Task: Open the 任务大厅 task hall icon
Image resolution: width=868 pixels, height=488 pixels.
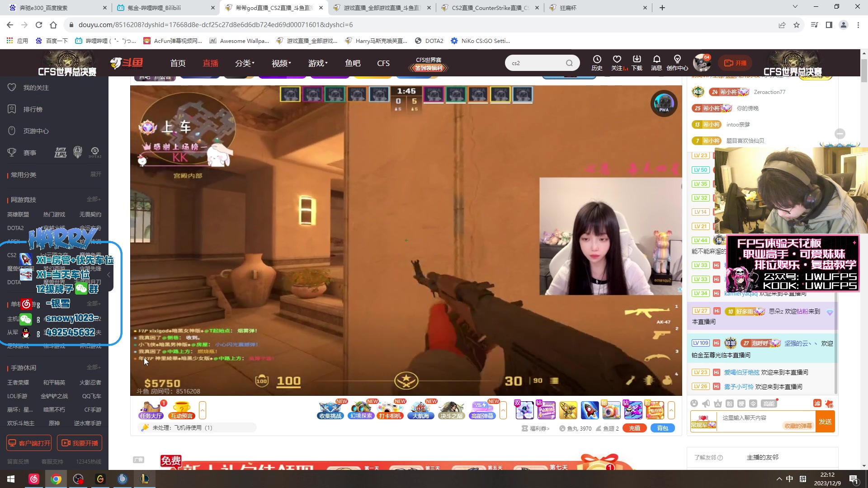Action: 151,410
